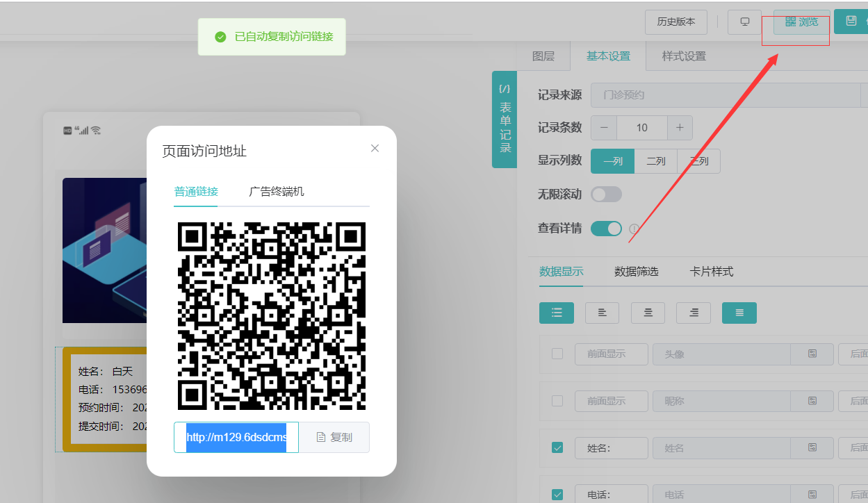Screen dimensions: 868x503
Task: Close the 页面访问地址 dialog
Action: pyautogui.click(x=375, y=148)
